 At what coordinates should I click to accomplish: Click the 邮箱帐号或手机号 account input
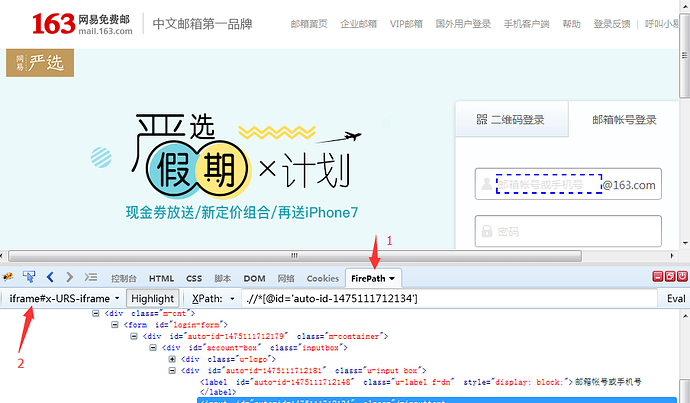(x=549, y=184)
